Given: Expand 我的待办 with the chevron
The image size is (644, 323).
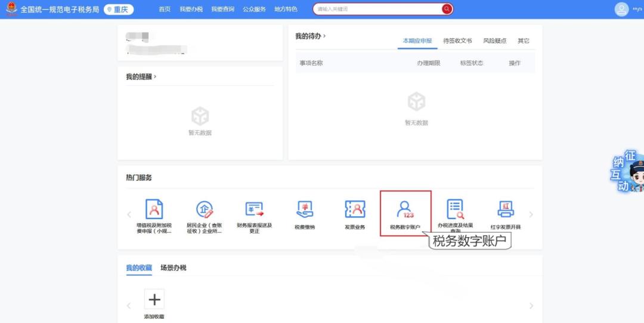Looking at the screenshot, I should pyautogui.click(x=324, y=36).
